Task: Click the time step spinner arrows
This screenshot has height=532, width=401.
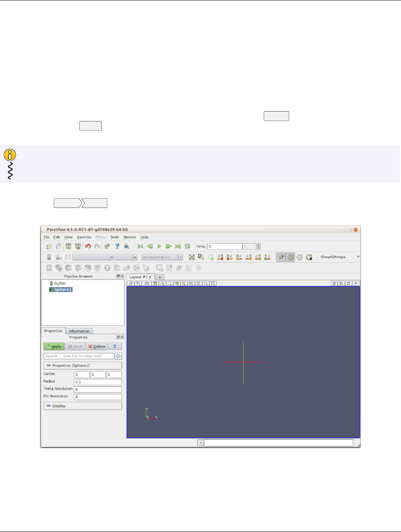Action: click(x=258, y=247)
